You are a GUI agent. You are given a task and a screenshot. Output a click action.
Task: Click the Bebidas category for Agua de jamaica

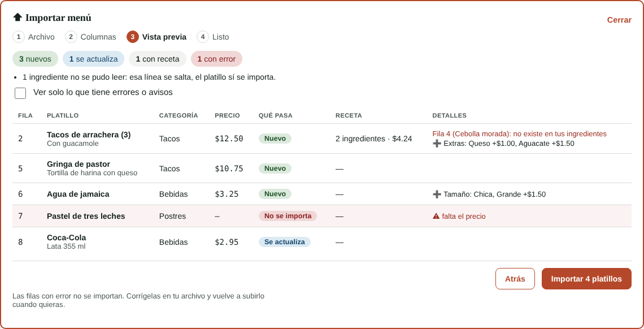pos(173,194)
